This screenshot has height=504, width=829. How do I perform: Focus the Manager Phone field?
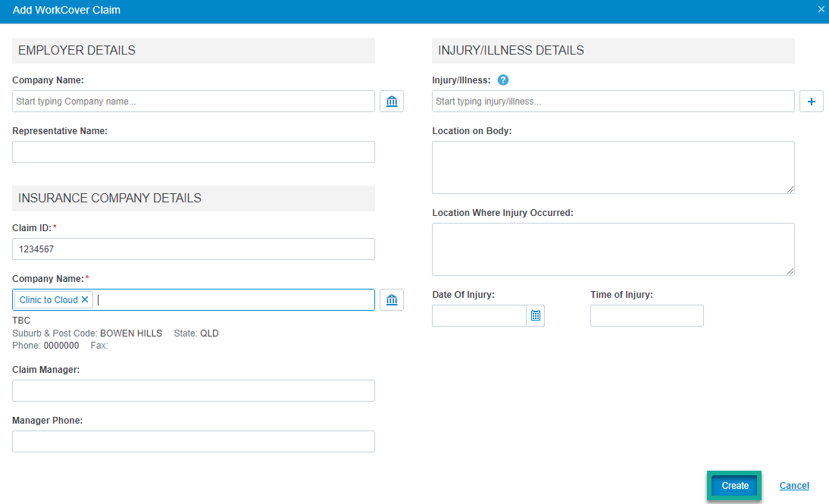pos(193,442)
